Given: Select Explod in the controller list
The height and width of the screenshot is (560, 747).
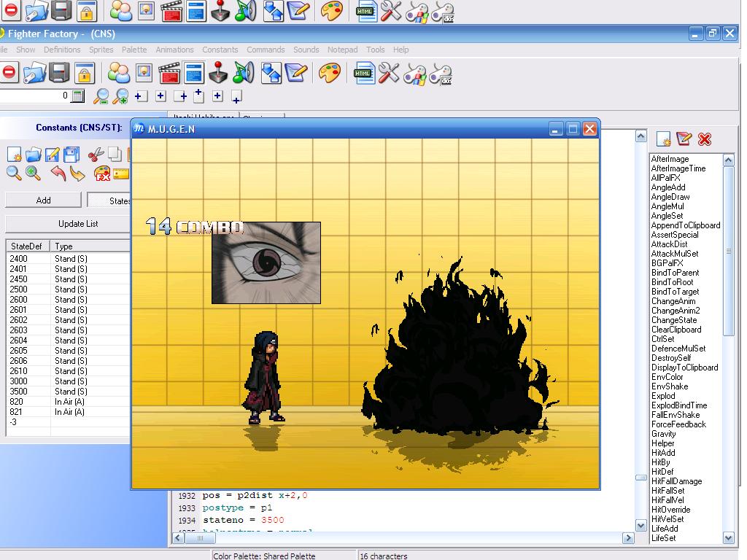Looking at the screenshot, I should [663, 396].
